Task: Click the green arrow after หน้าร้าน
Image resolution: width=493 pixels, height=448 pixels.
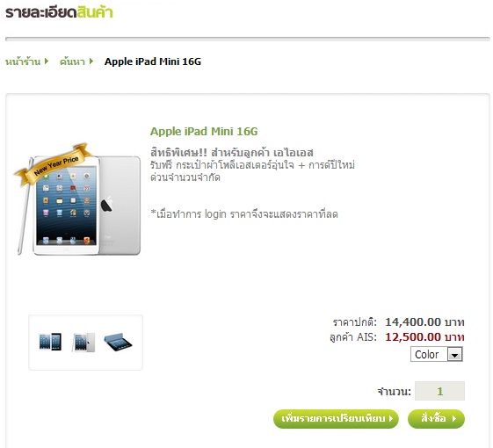Action: click(x=47, y=61)
